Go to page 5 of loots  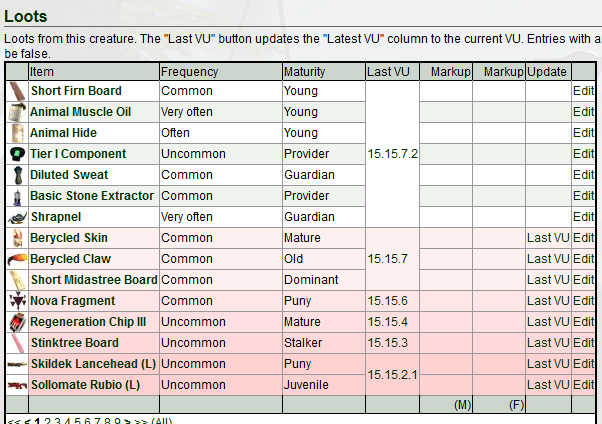pos(77,421)
